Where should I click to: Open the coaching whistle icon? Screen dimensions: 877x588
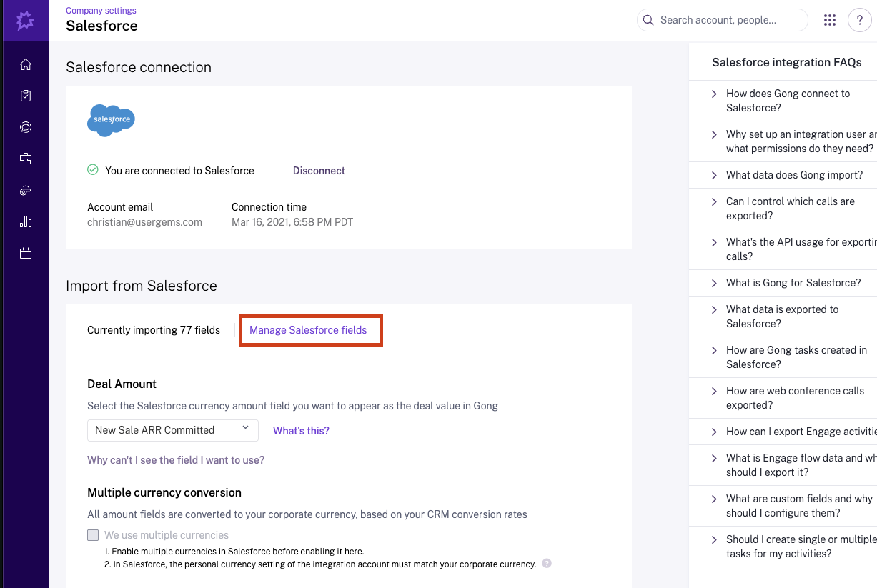click(x=26, y=190)
